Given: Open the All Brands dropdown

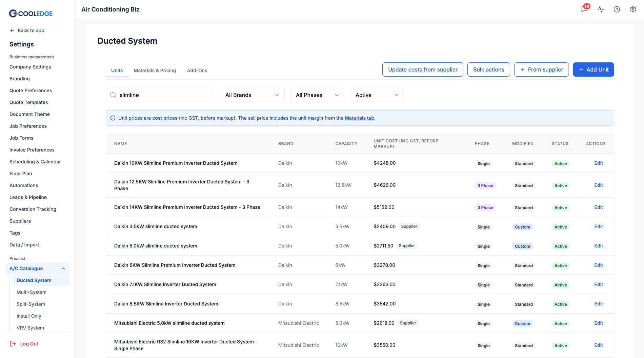Looking at the screenshot, I should [252, 95].
